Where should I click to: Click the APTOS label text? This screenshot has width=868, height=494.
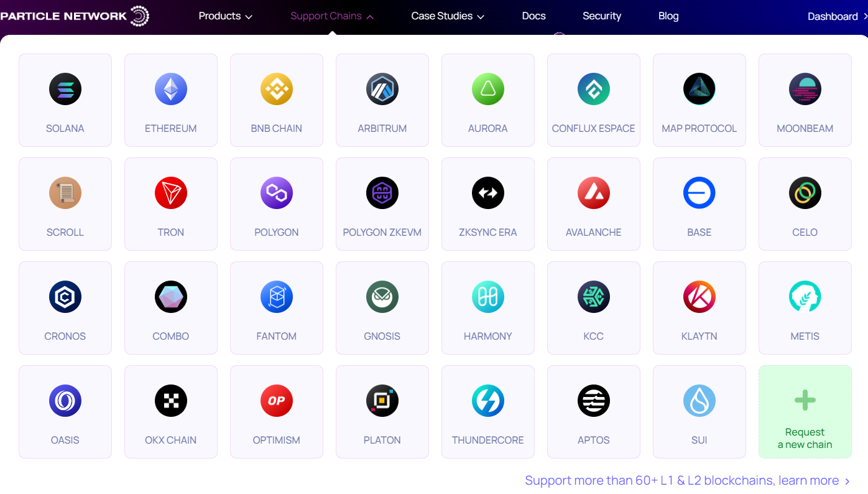(x=594, y=440)
